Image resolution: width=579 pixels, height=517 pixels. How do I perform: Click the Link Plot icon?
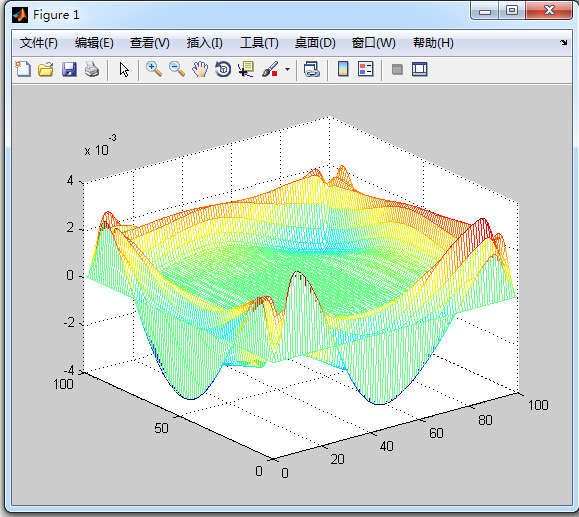(312, 69)
